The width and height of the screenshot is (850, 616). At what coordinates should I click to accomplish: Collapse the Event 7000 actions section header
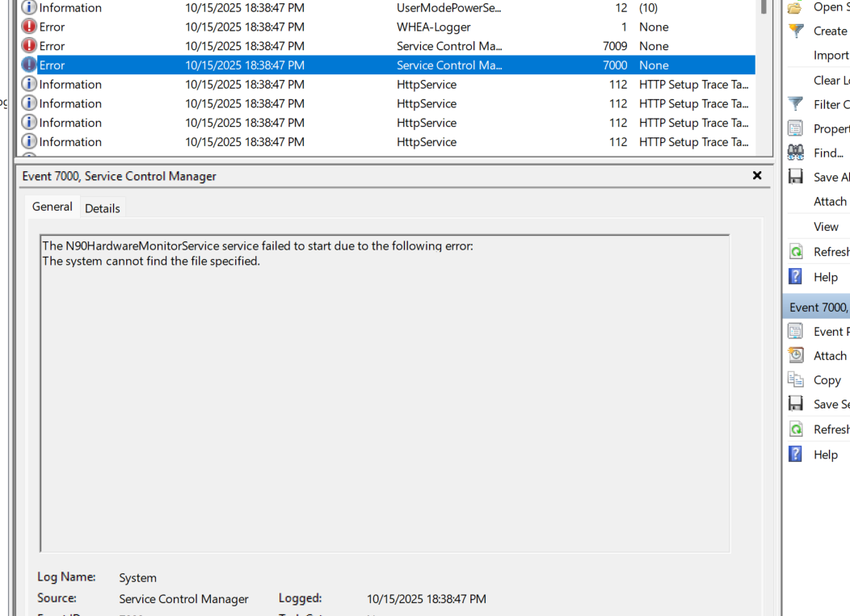pos(818,307)
